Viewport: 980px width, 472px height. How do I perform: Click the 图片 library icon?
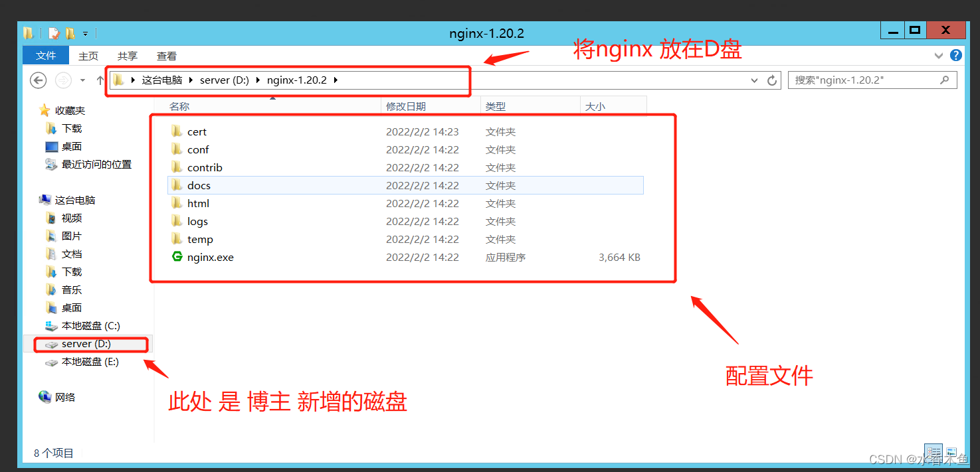(51, 236)
